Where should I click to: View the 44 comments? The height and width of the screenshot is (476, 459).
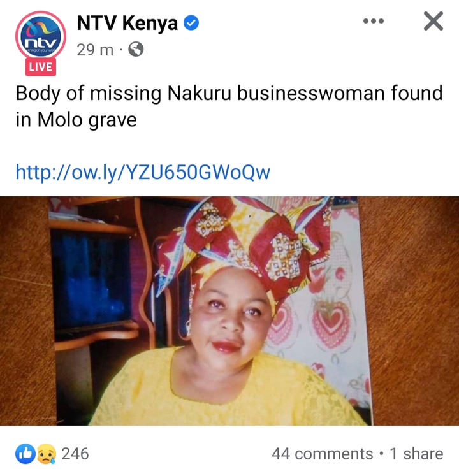point(323,454)
